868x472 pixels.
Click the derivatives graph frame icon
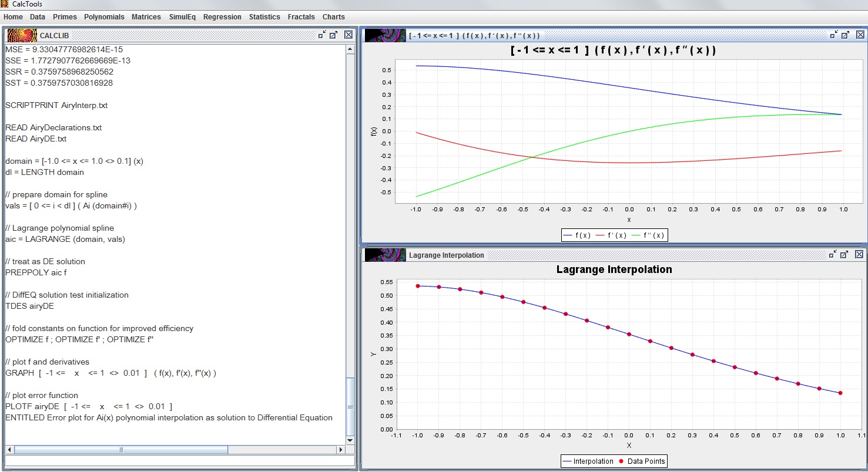pyautogui.click(x=386, y=35)
